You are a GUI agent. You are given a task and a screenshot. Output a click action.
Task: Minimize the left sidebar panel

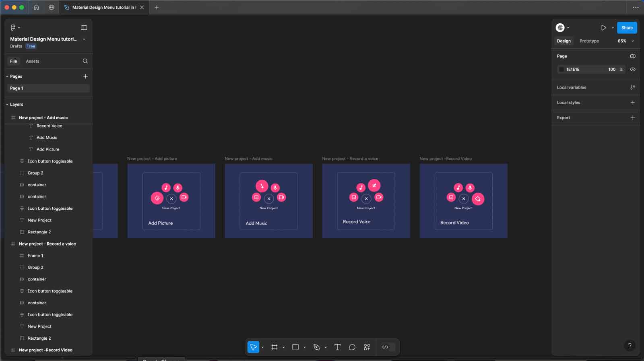click(84, 28)
